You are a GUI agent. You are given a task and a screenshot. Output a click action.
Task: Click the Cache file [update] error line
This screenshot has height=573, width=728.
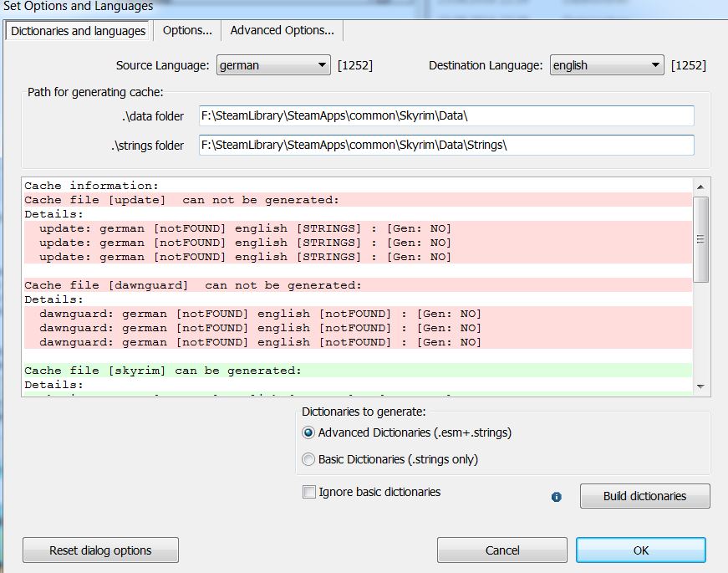pyautogui.click(x=182, y=200)
